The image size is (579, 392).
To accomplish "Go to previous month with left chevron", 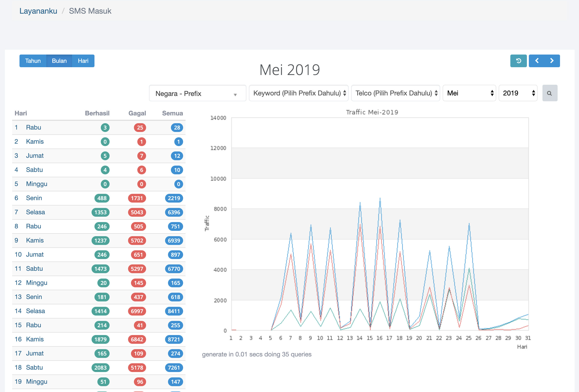I will tap(537, 61).
